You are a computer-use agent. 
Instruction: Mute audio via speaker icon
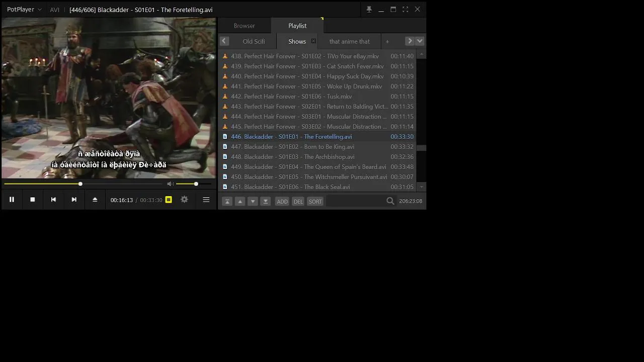[170, 184]
